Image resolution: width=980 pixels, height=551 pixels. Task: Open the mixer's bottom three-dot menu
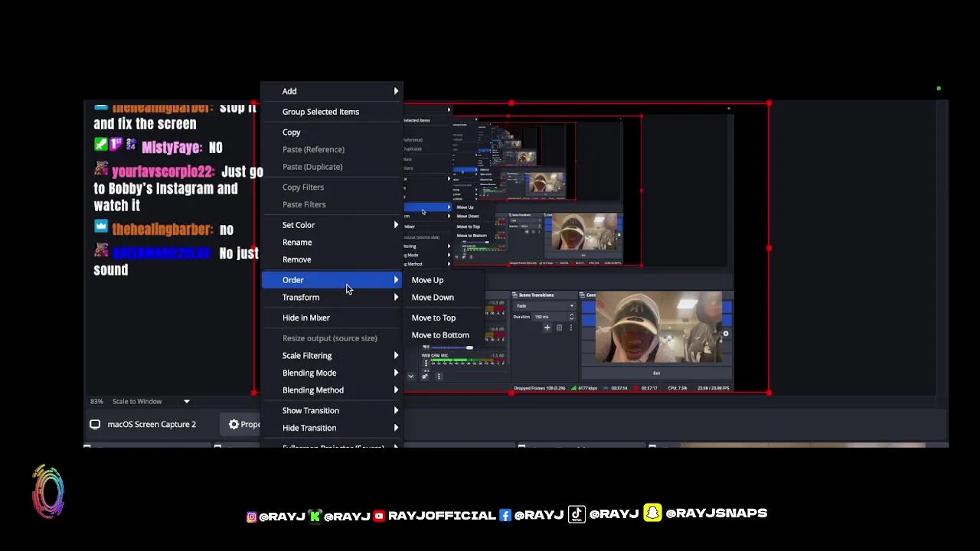439,377
